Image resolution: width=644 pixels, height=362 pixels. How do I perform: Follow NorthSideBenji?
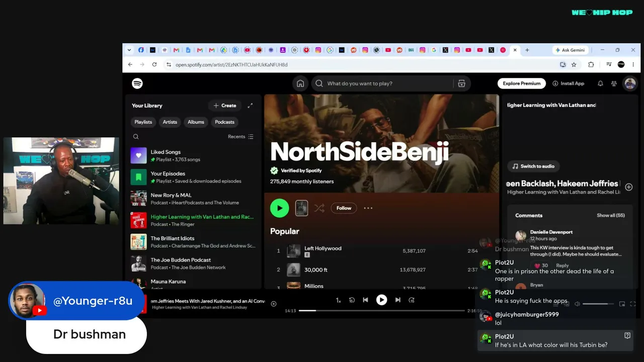click(344, 208)
